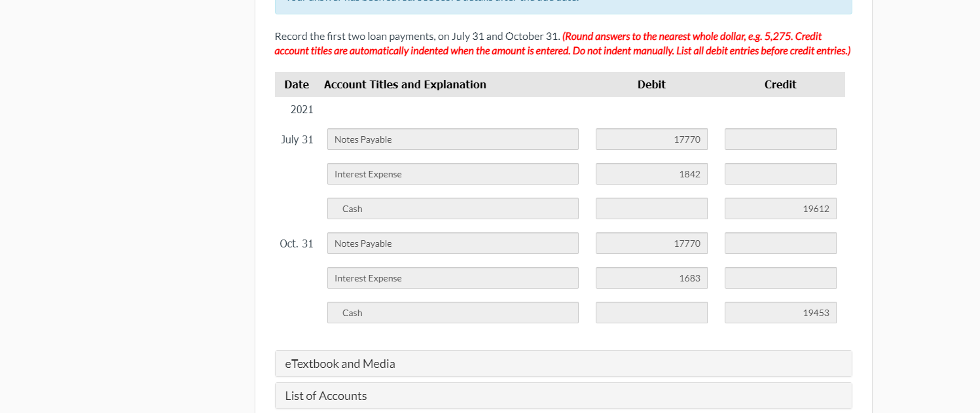This screenshot has width=980, height=413.
Task: Select the credit amount 19612 for Cash
Action: coord(780,208)
